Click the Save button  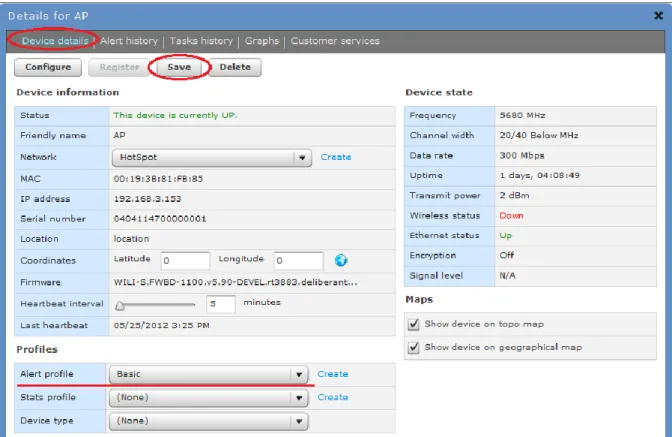pos(179,67)
